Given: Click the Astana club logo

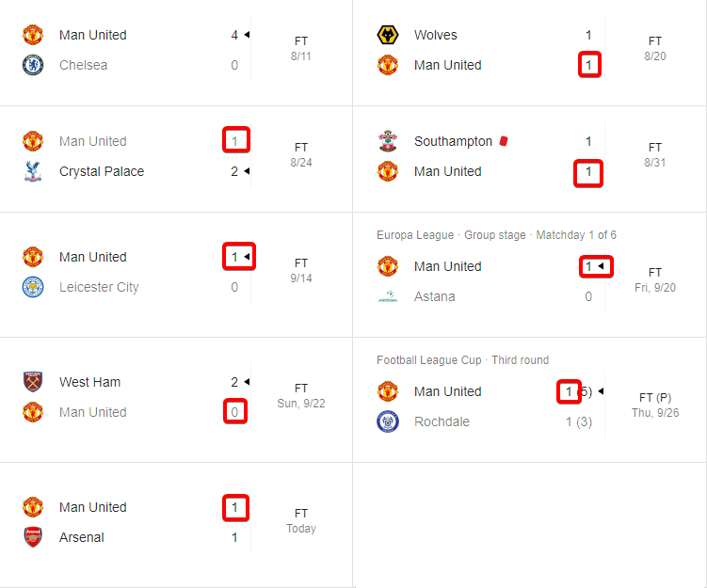Looking at the screenshot, I should point(387,297).
